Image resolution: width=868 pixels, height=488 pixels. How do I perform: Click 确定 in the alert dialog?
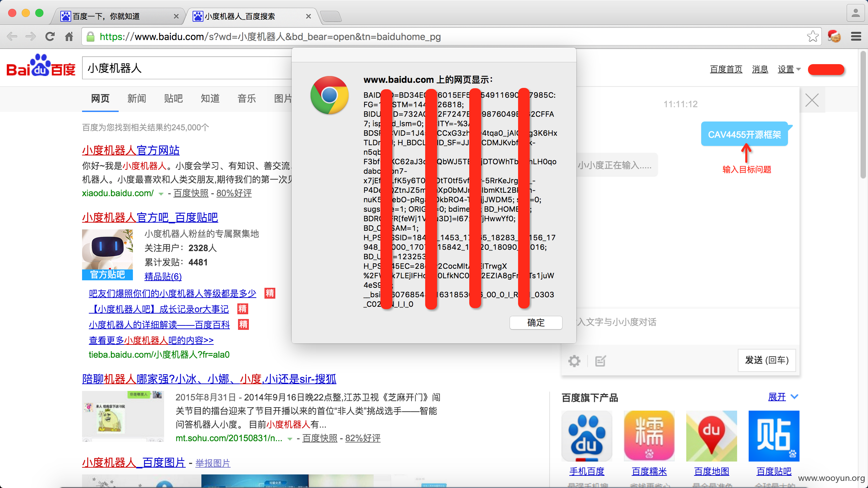[536, 322]
